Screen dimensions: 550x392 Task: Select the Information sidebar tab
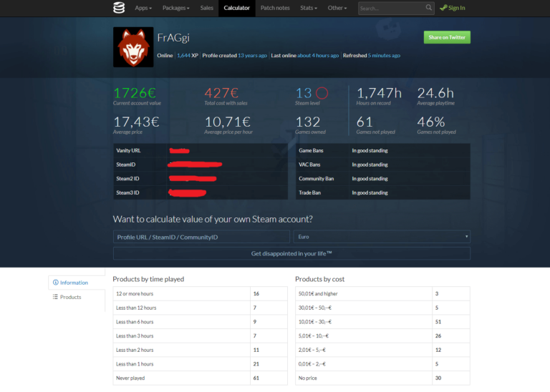pos(77,283)
